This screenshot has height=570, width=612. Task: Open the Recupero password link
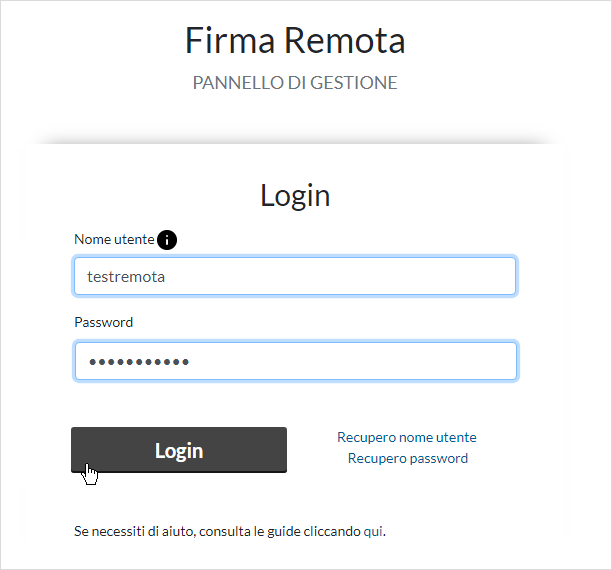point(407,458)
